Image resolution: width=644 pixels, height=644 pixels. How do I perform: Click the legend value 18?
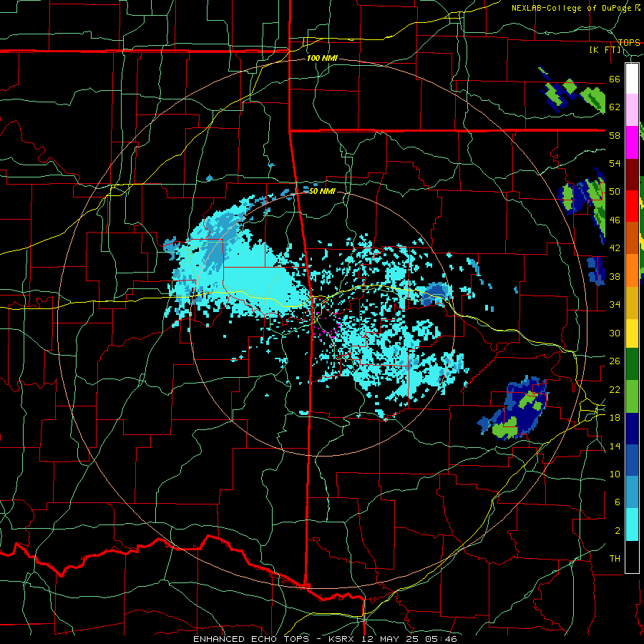coord(615,418)
